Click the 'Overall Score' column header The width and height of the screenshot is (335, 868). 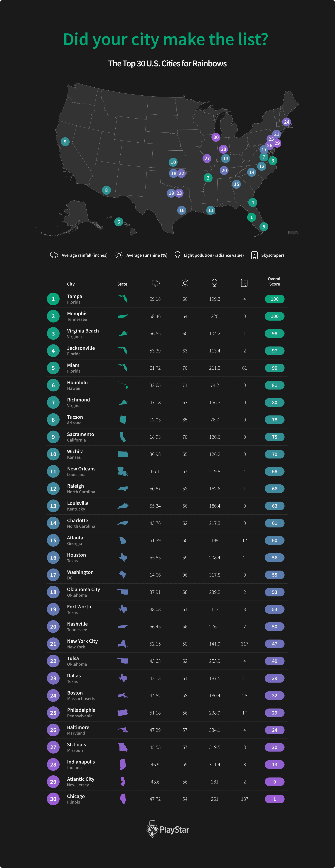pyautogui.click(x=275, y=281)
